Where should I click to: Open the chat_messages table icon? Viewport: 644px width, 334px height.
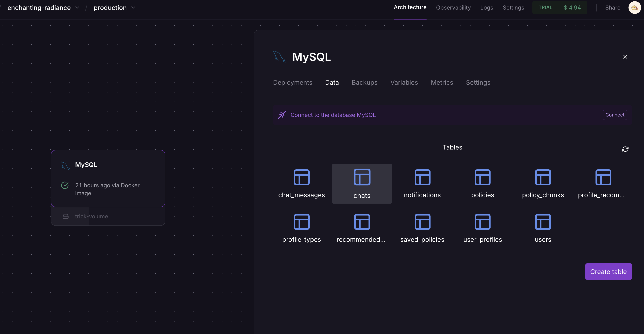point(302,177)
